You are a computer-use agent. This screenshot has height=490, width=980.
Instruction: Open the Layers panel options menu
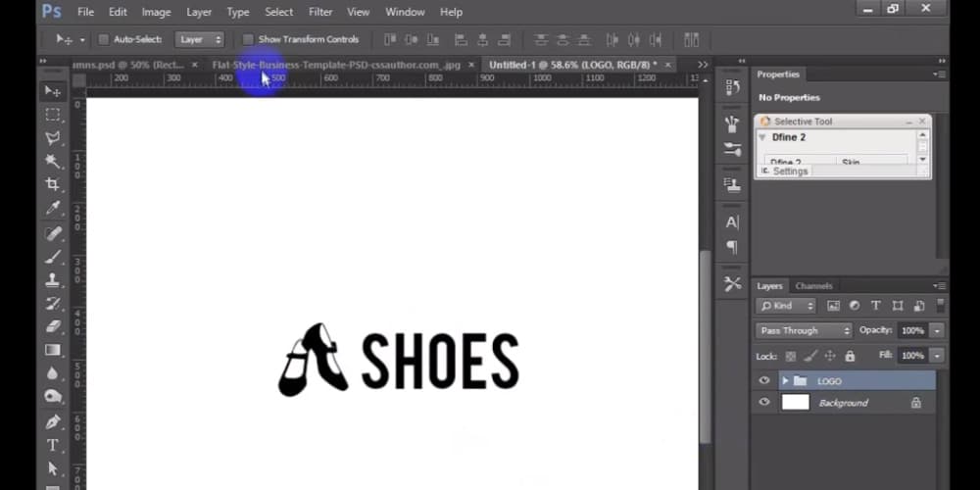pos(939,285)
